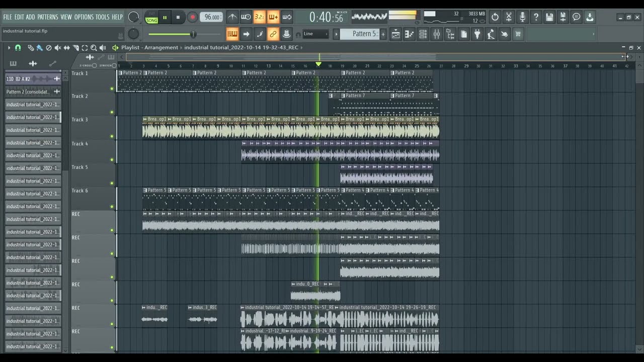Open the Piano roll icon
The height and width of the screenshot is (362, 644).
409,34
